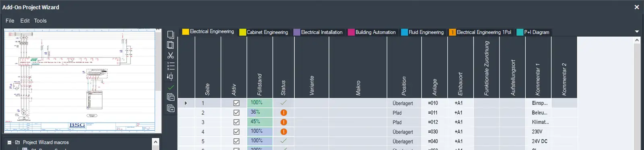Viewport: 644px width, 150px height.
Task: Toggle the Aktiv checkbox for page 3
Action: point(236,122)
